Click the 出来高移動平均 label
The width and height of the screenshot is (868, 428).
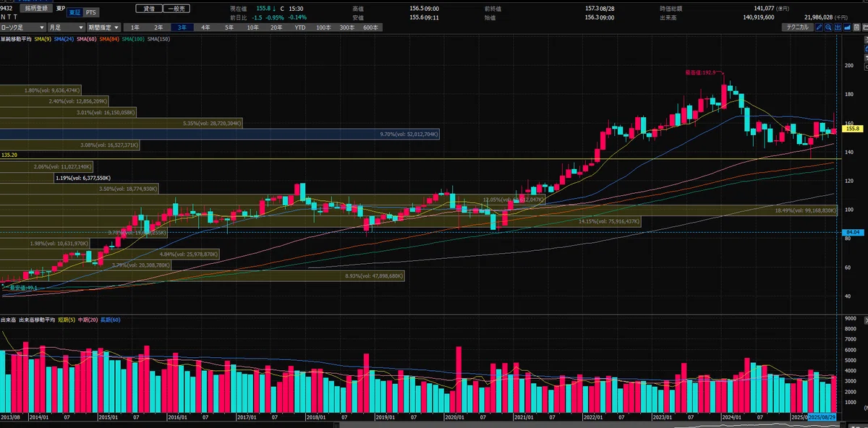click(x=38, y=319)
